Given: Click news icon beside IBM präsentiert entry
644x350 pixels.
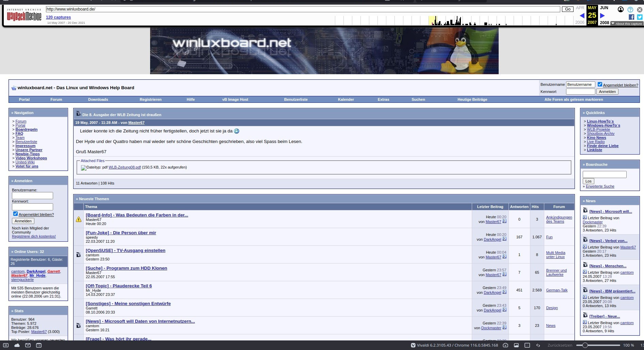Looking at the screenshot, I should pos(585,290).
